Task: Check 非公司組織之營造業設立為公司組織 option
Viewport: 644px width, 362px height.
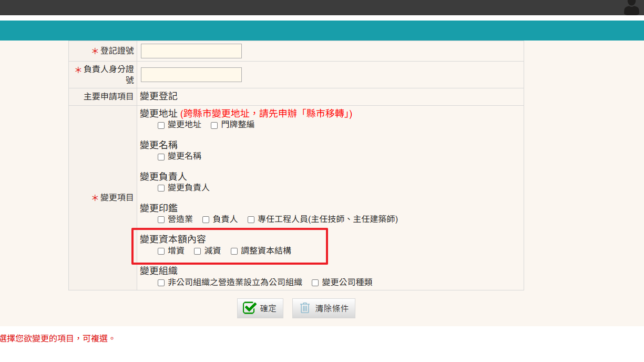Action: (x=161, y=283)
